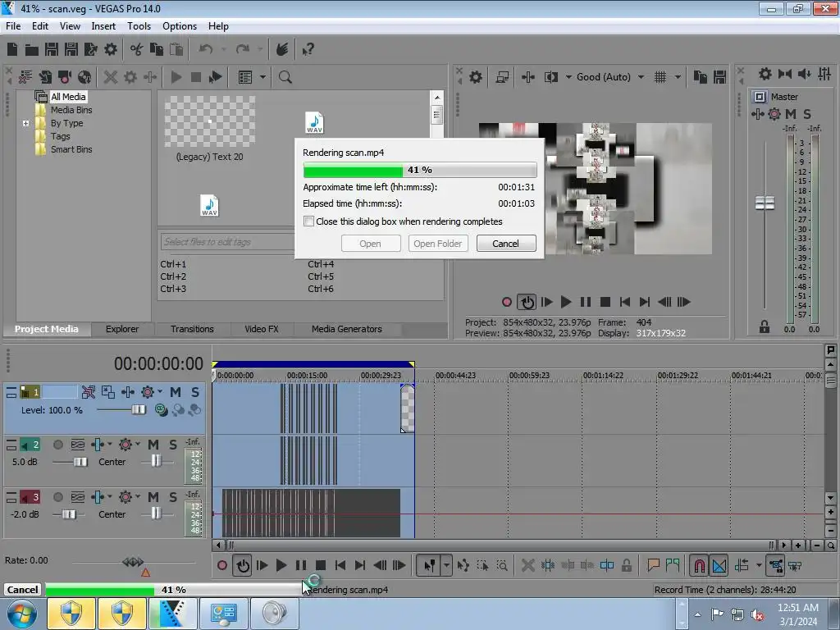Viewport: 840px width, 630px height.
Task: Click the Open Folder button in render dialog
Action: tap(438, 243)
